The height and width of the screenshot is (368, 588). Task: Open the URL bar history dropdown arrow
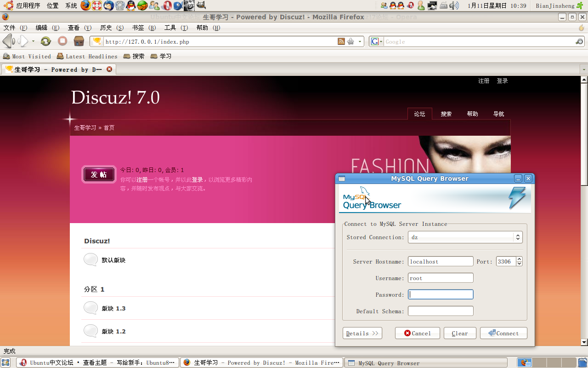[360, 41]
